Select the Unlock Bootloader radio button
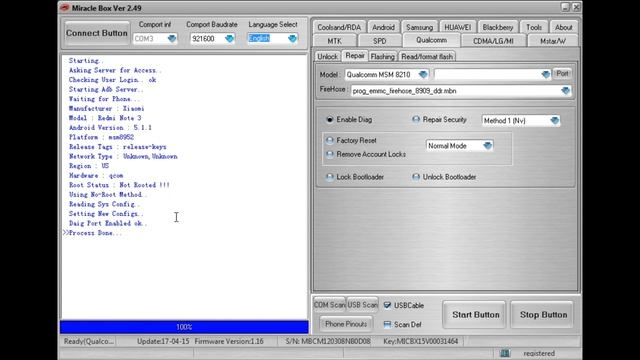The height and width of the screenshot is (360, 640). coord(416,177)
